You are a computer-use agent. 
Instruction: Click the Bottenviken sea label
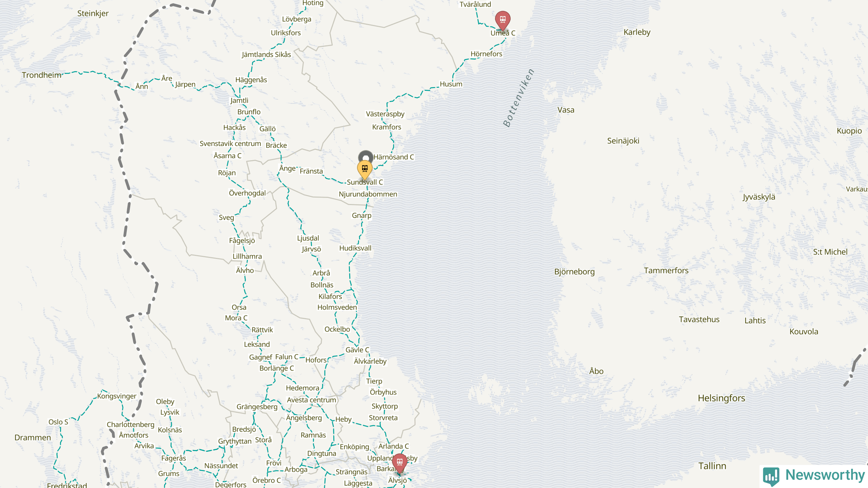[x=518, y=98]
